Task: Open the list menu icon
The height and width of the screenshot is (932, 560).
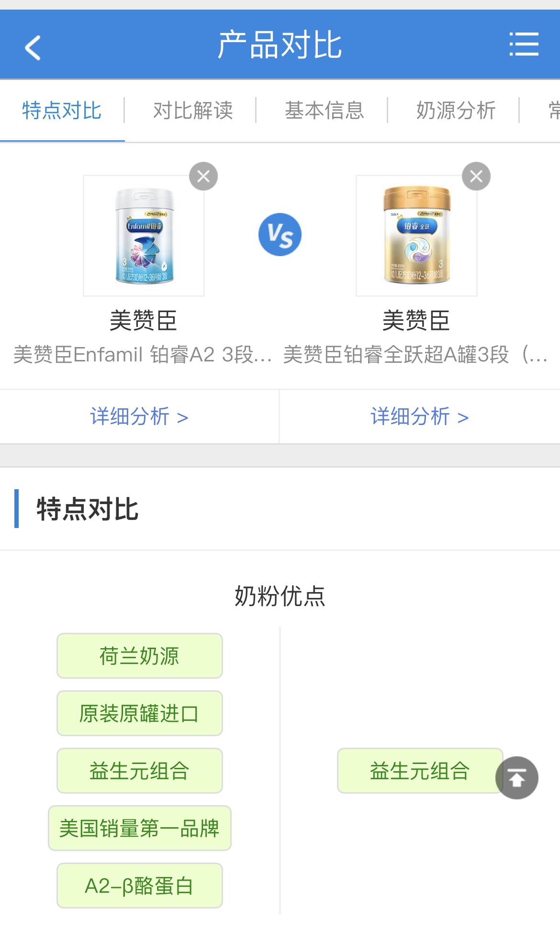Action: (524, 45)
